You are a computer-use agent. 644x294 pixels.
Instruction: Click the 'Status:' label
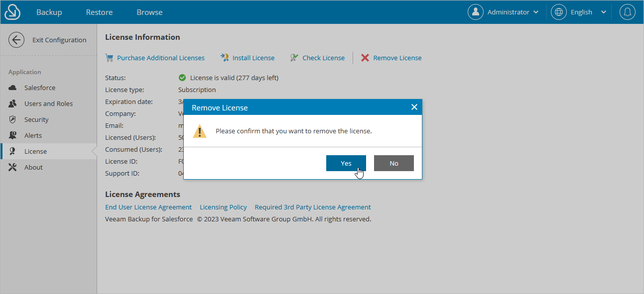tap(116, 78)
